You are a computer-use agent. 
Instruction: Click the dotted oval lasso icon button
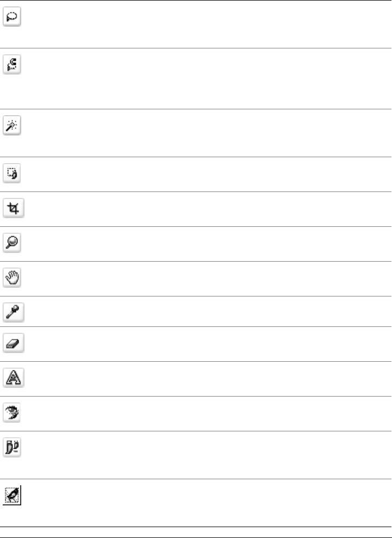pos(12,16)
